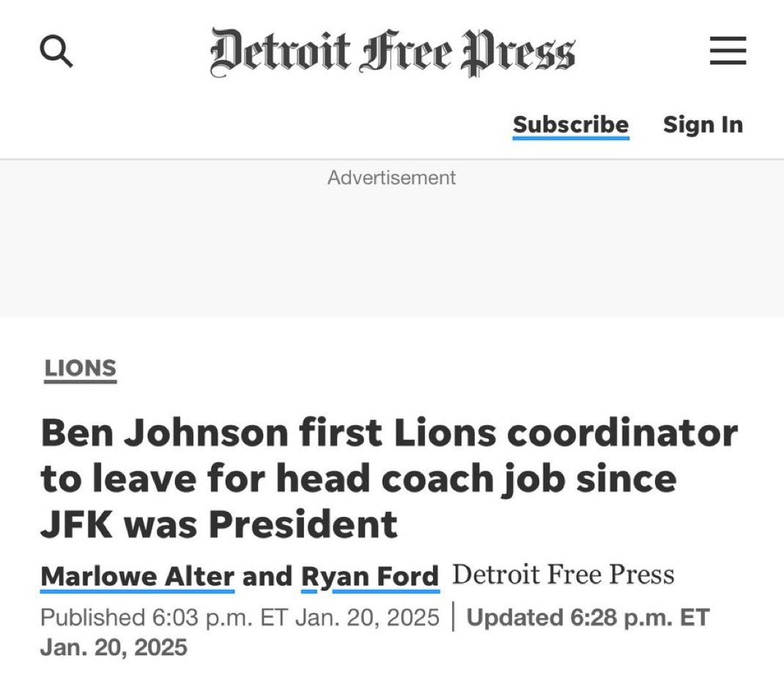
Task: Click 'JFK was President' headline line
Action: click(x=219, y=524)
